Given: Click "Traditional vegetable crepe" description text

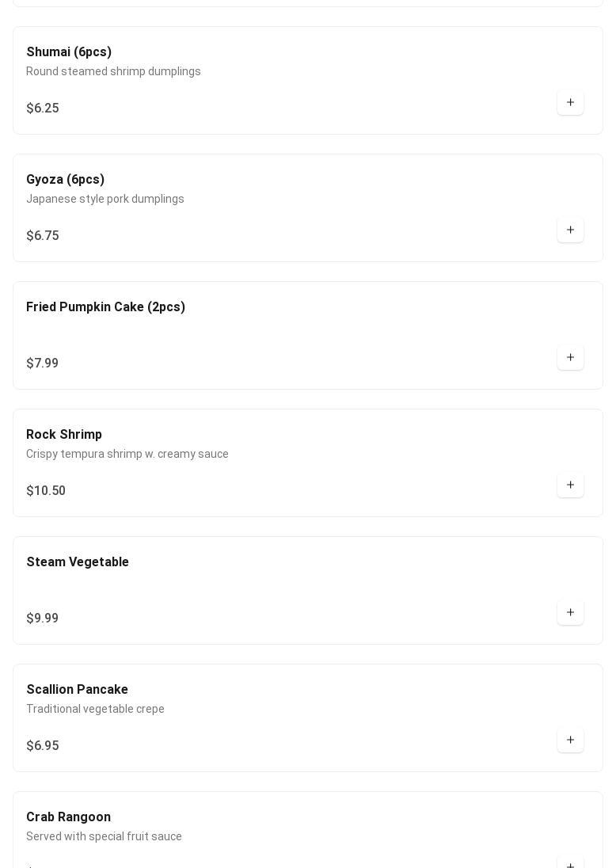Looking at the screenshot, I should [x=95, y=709].
